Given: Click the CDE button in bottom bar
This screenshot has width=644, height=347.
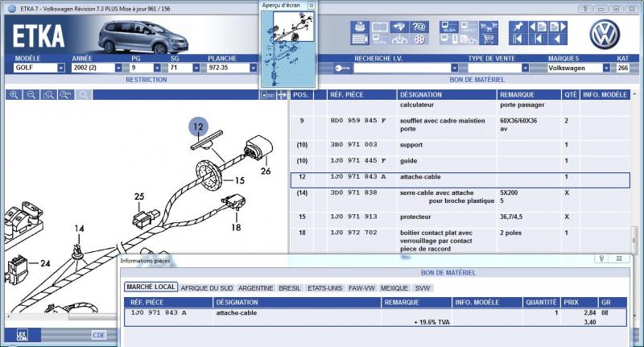Looking at the screenshot, I should pyautogui.click(x=98, y=336).
